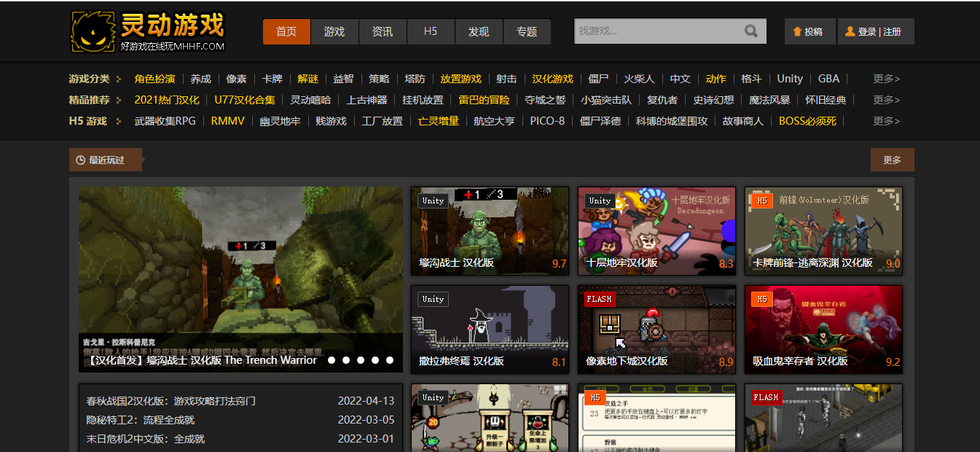Open BOSS必须死 H5 game link
This screenshot has height=452, width=980.
808,121
